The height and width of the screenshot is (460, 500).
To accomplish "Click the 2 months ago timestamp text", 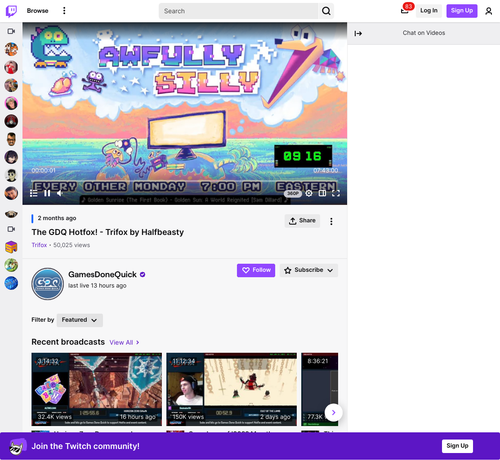I will click(57, 218).
